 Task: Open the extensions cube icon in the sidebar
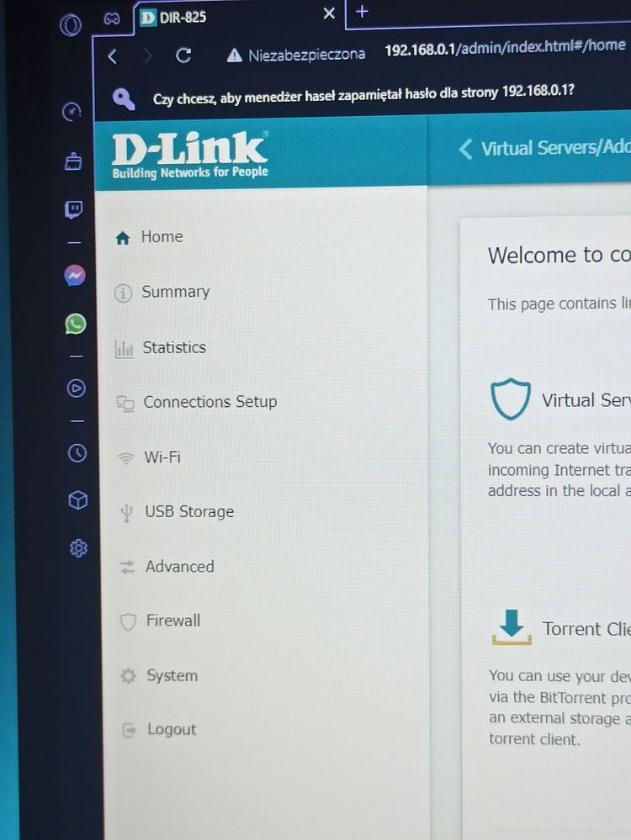click(77, 500)
